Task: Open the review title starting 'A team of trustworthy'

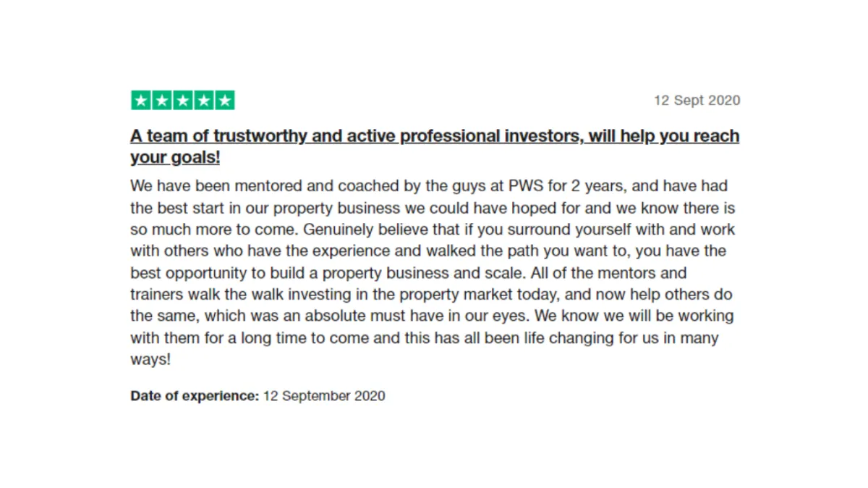Action: (x=435, y=146)
